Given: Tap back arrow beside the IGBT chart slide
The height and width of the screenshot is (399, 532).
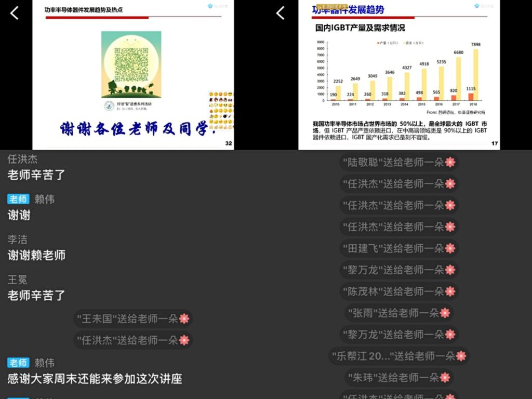Looking at the screenshot, I should pos(280,14).
